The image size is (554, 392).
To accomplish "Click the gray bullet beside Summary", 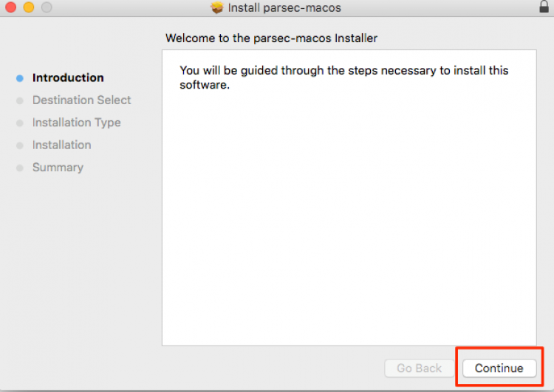I will pyautogui.click(x=20, y=168).
